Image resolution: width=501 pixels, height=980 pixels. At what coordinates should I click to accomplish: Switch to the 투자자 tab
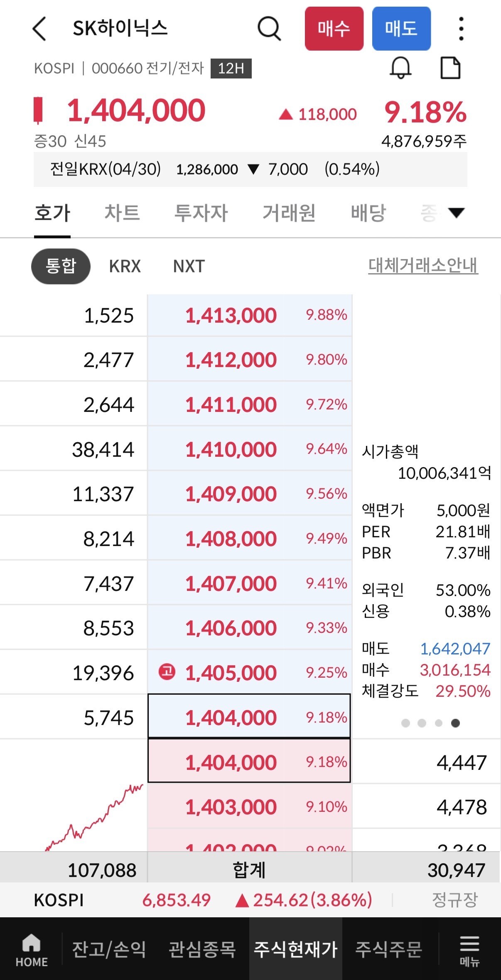(201, 213)
